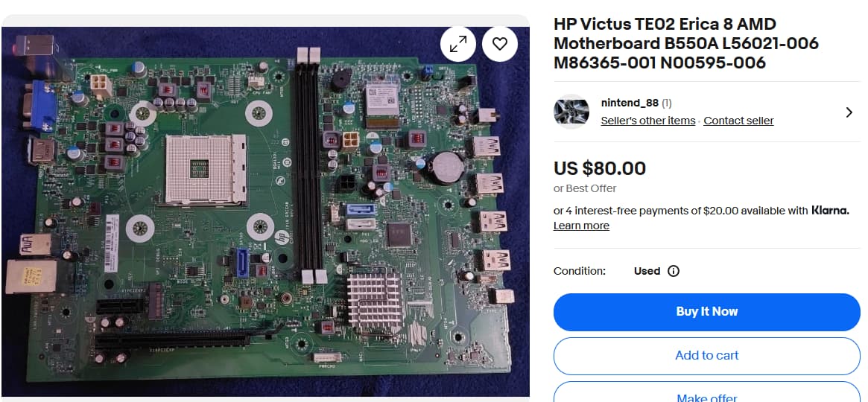Click the Condition: field label

coord(580,271)
